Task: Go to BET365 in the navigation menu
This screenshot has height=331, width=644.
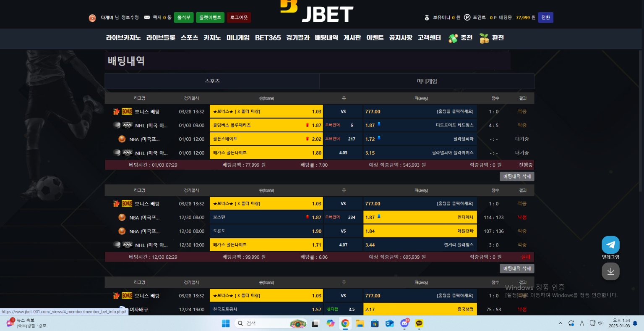Action: (x=268, y=38)
